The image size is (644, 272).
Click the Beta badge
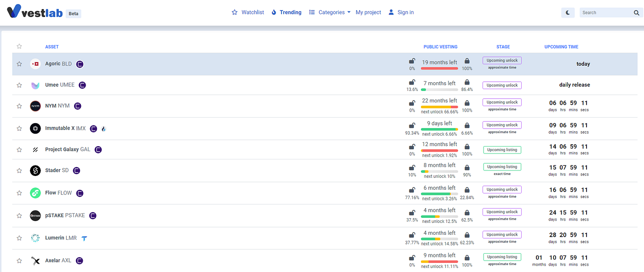74,13
